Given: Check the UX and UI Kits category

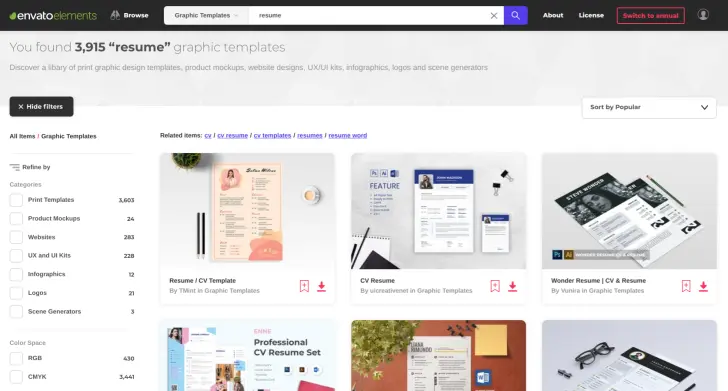Looking at the screenshot, I should pos(16,256).
